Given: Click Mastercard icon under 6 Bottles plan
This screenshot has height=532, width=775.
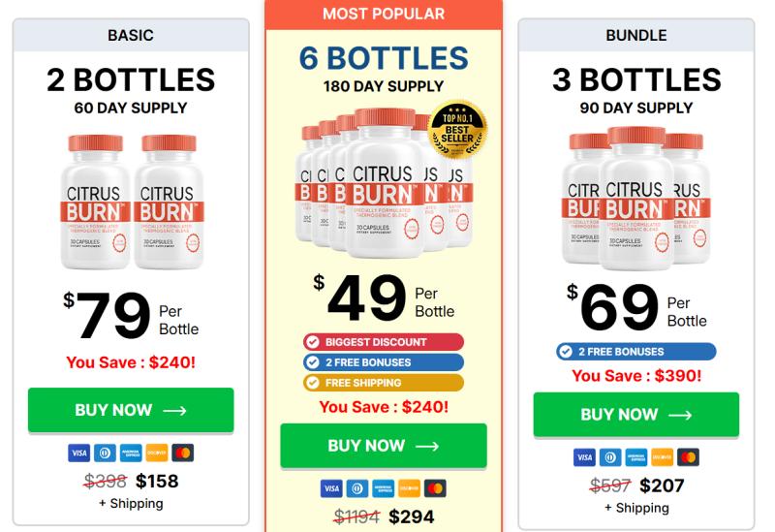Looking at the screenshot, I should click(434, 488).
